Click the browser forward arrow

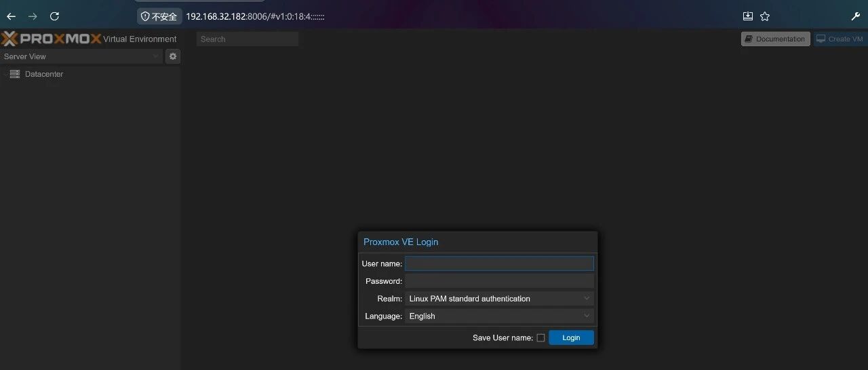33,16
